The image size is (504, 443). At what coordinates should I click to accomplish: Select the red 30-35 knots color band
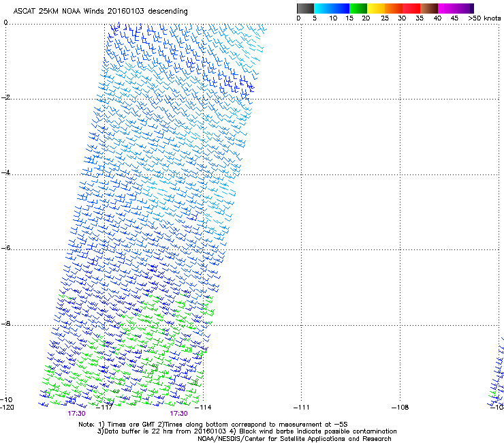[x=411, y=8]
